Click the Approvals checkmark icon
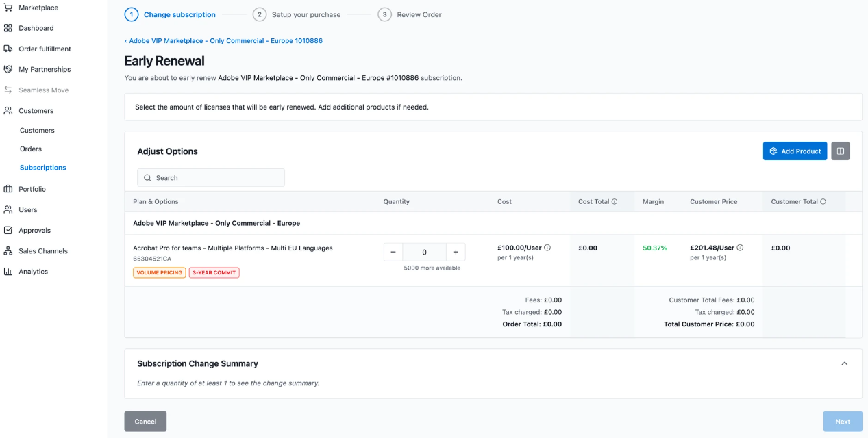Viewport: 868px width, 438px height. pyautogui.click(x=8, y=230)
